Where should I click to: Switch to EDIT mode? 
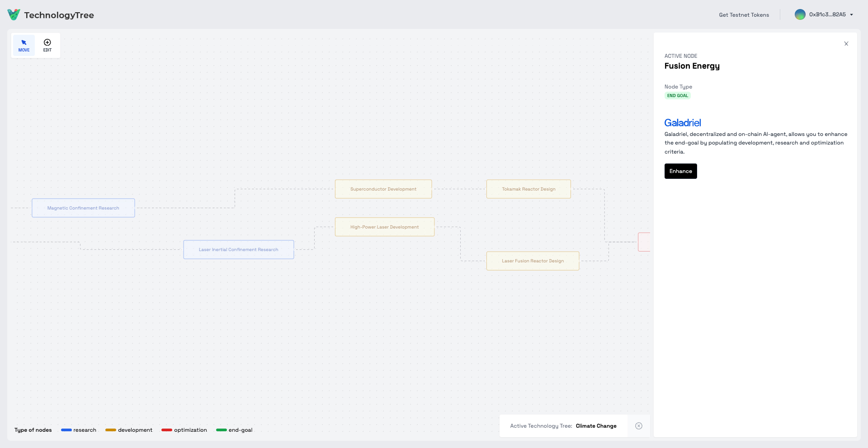pyautogui.click(x=47, y=46)
